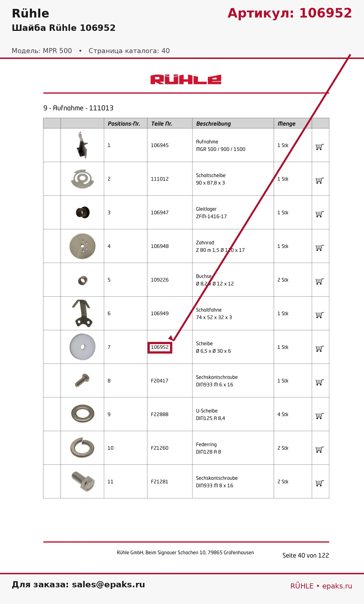Click the Federring spring washer thumbnail

pyautogui.click(x=82, y=448)
